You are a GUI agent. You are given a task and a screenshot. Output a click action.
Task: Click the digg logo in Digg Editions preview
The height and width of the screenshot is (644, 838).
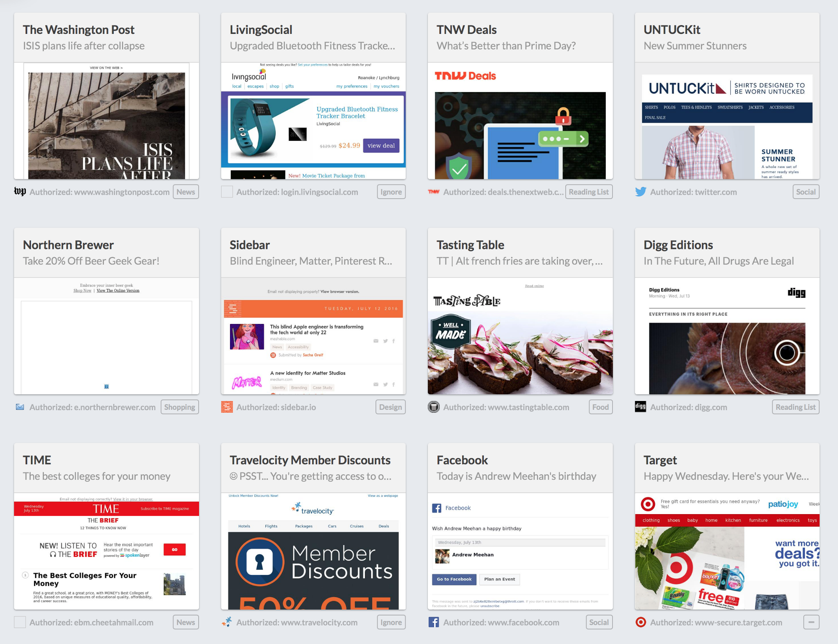point(796,292)
